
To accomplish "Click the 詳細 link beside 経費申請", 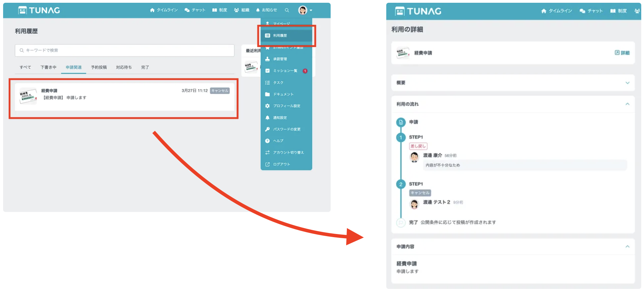I will coord(622,53).
